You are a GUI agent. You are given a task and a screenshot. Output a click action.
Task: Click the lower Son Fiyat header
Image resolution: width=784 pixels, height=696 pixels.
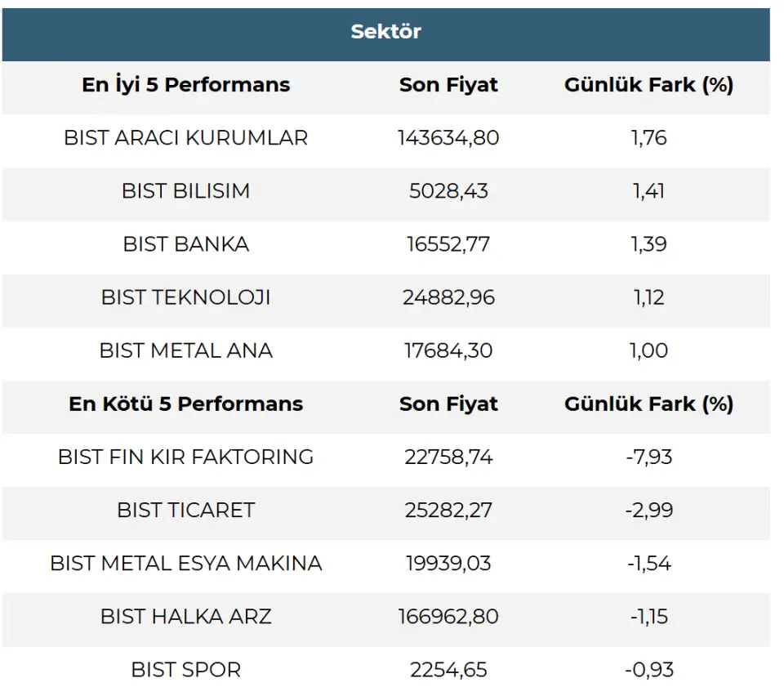pos(448,404)
